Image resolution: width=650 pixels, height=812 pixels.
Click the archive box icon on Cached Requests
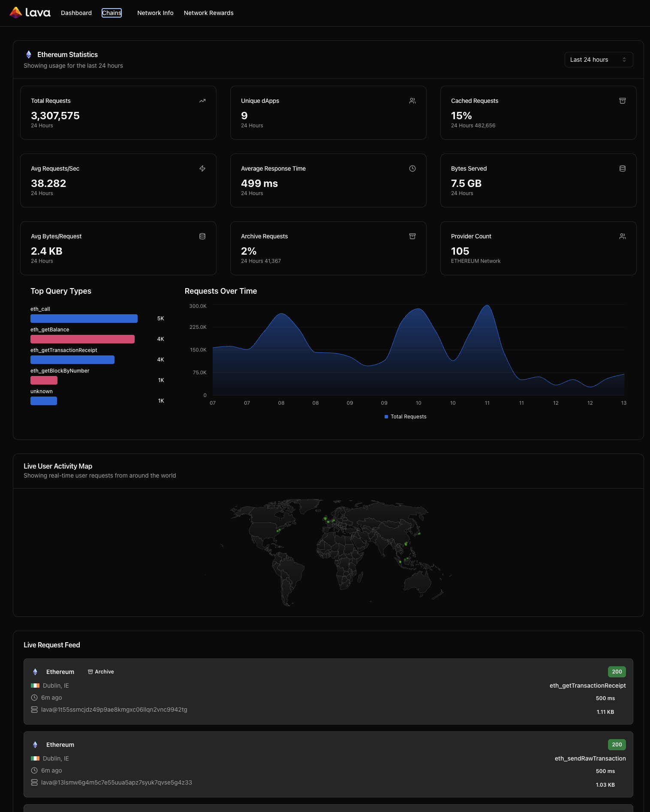(x=623, y=101)
